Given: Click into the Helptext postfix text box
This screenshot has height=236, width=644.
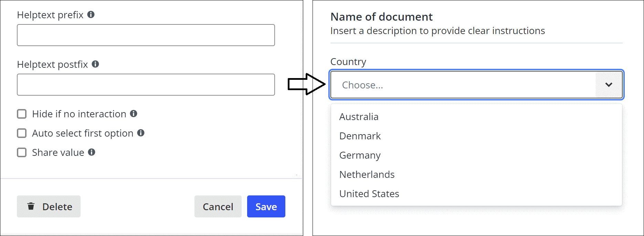Looking at the screenshot, I should pos(146,85).
